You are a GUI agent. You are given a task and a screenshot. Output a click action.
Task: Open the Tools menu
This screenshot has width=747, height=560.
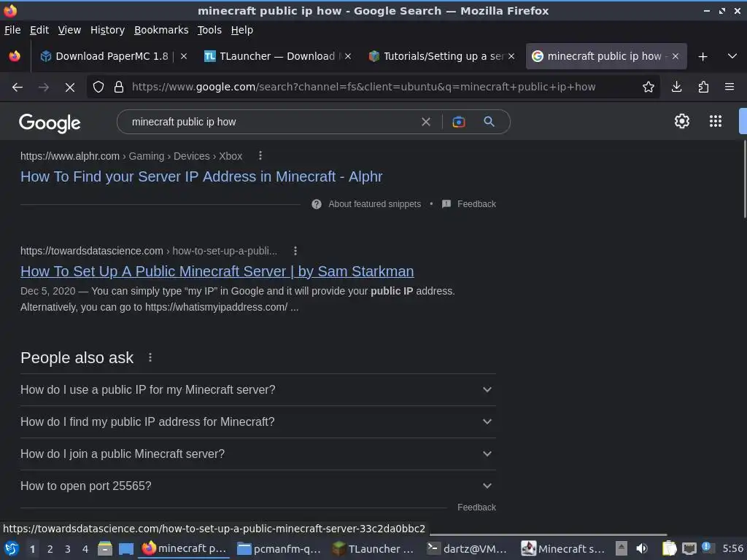click(x=209, y=30)
